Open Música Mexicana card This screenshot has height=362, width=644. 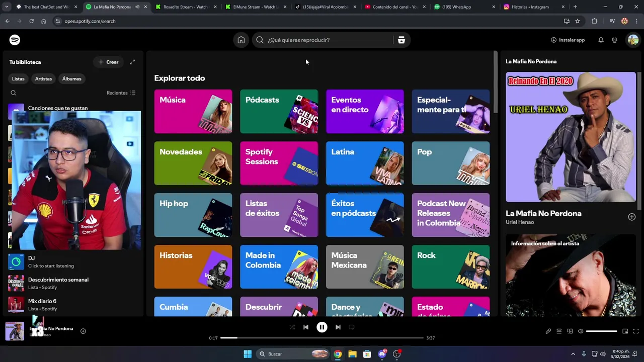[x=365, y=266]
